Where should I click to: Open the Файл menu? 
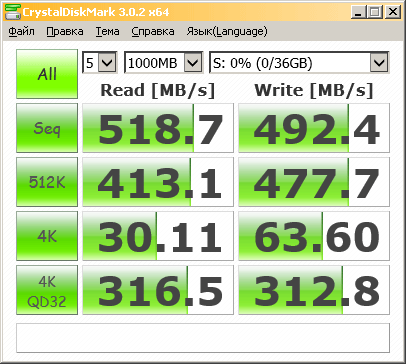(x=21, y=31)
